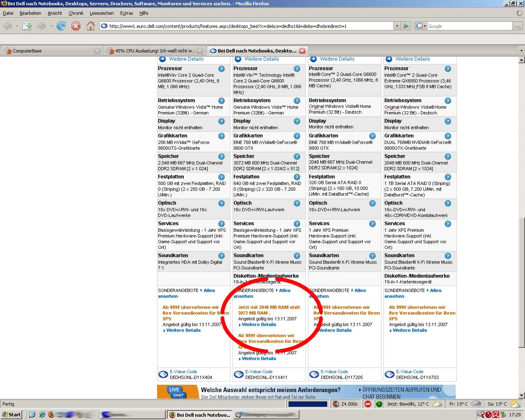Click Display help icon in fourth column
525x420 pixels.
pyautogui.click(x=448, y=121)
